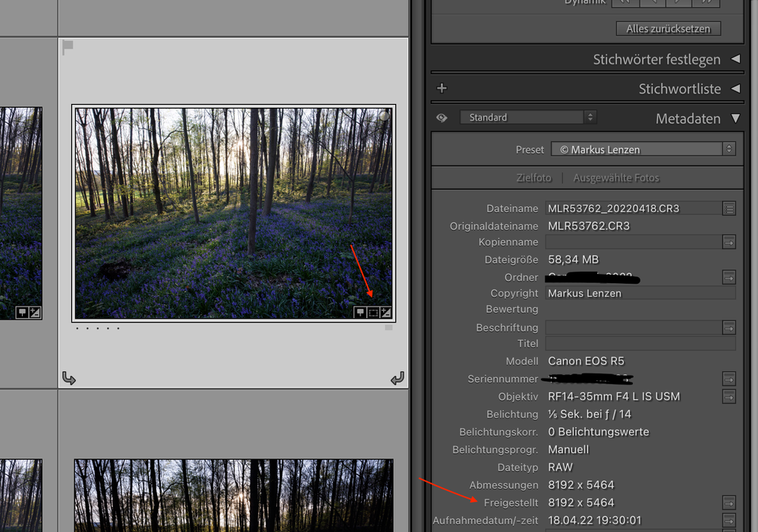Click the Alles zurücksetzen button
Screen dimensions: 758x532
[668, 29]
